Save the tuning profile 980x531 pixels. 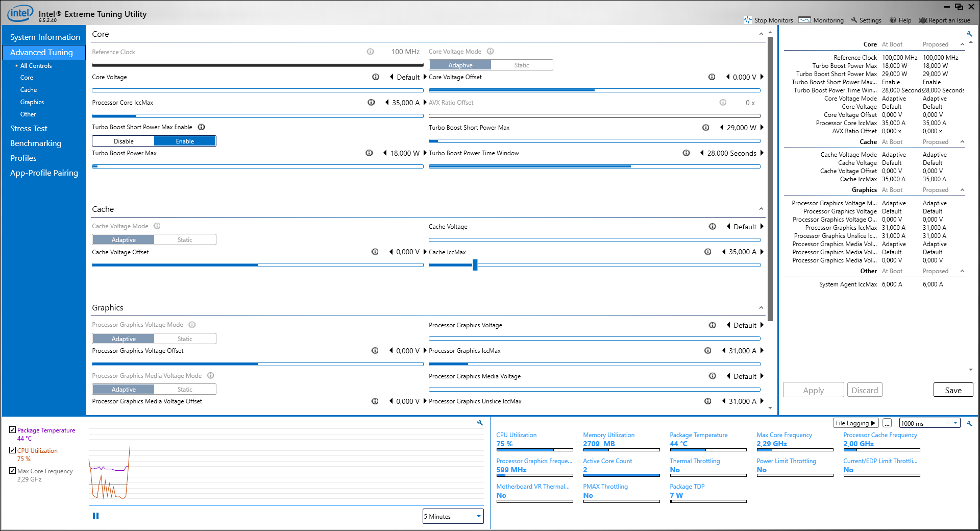click(953, 390)
